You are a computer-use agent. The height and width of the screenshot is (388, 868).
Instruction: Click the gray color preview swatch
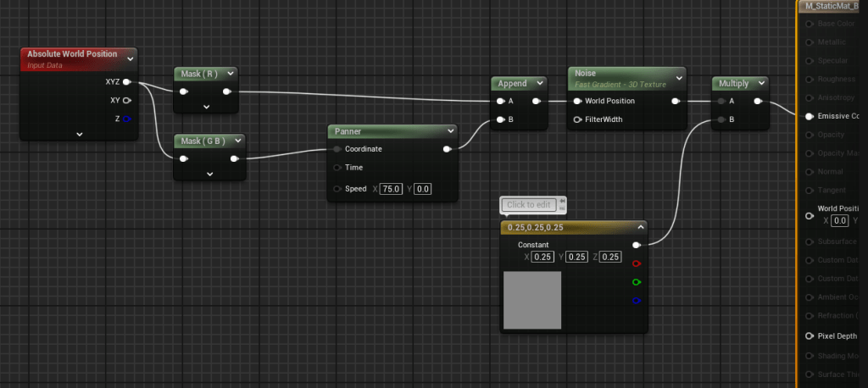tap(532, 300)
